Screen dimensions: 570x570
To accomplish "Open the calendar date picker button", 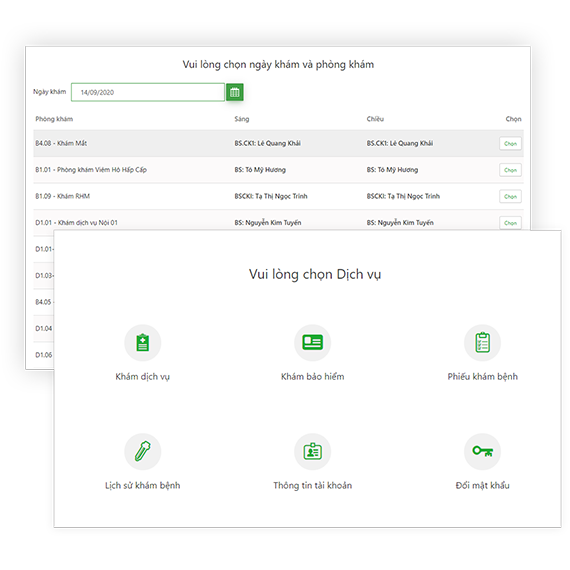I will 235,92.
